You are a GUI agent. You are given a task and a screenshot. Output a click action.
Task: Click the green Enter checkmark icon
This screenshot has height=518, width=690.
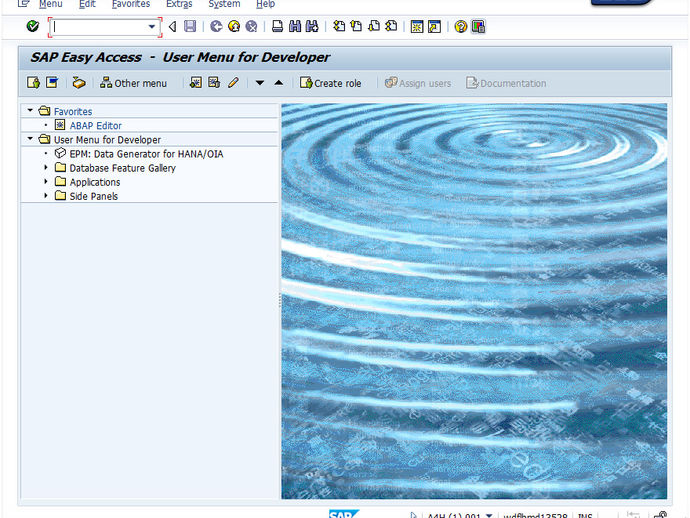33,26
